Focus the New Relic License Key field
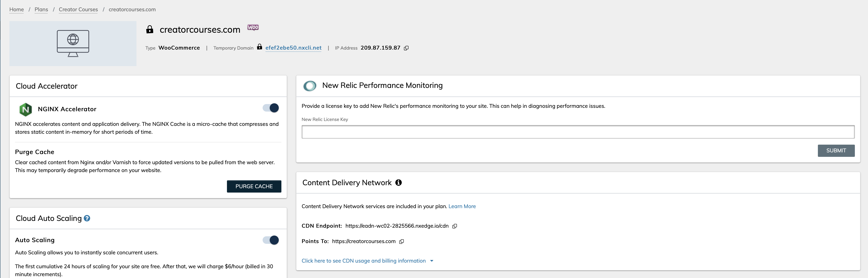 578,132
